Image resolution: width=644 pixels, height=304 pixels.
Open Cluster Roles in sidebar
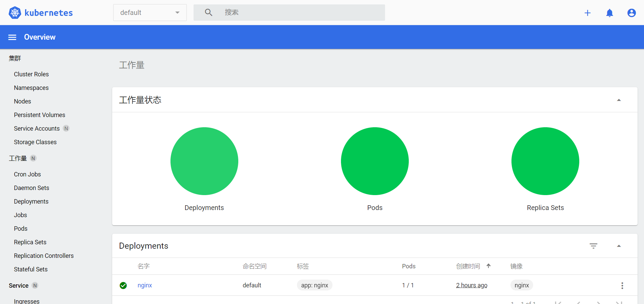tap(31, 74)
